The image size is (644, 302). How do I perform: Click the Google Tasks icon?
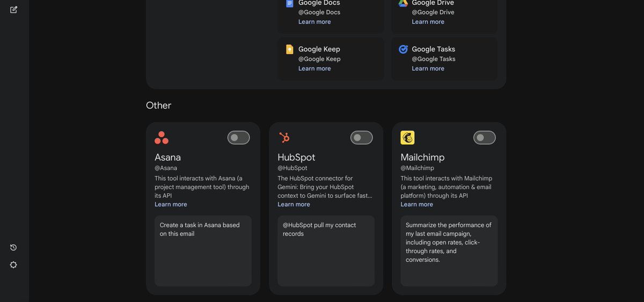[403, 49]
